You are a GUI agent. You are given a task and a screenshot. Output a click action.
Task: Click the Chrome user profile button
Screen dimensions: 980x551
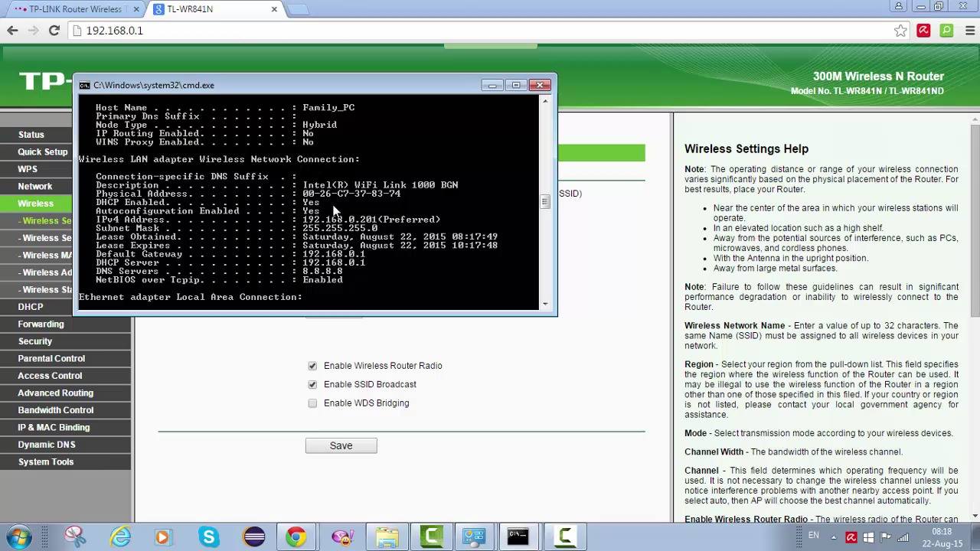[x=899, y=7]
